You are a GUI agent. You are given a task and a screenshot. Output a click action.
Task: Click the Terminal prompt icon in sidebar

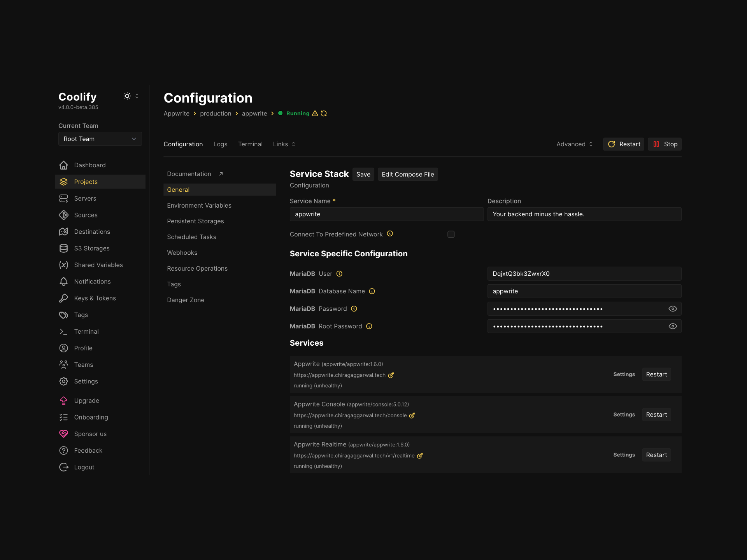click(63, 331)
